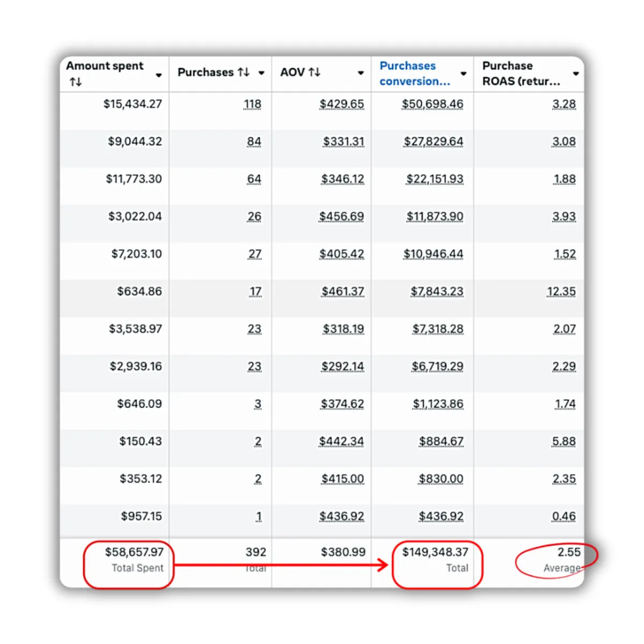Sort the AOV column arrows icon
This screenshot has width=644, height=644.
[314, 72]
